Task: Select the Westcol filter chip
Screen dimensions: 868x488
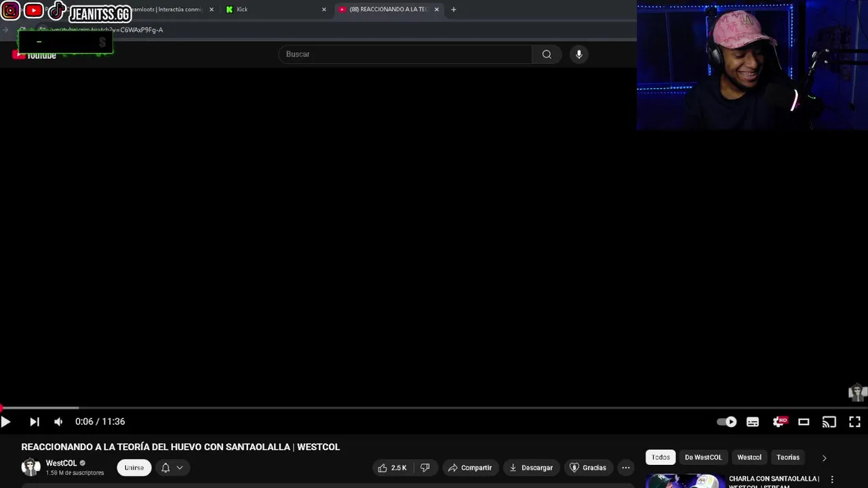Action: [749, 457]
